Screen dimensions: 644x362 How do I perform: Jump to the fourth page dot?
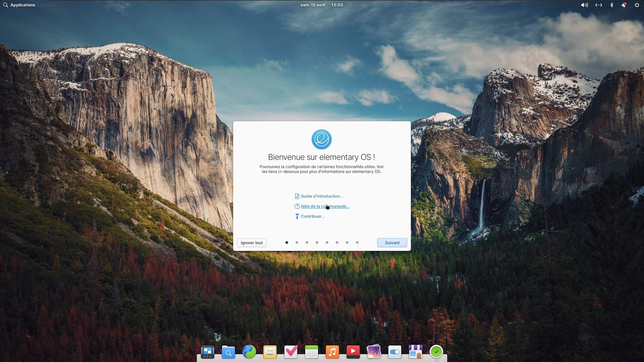317,243
